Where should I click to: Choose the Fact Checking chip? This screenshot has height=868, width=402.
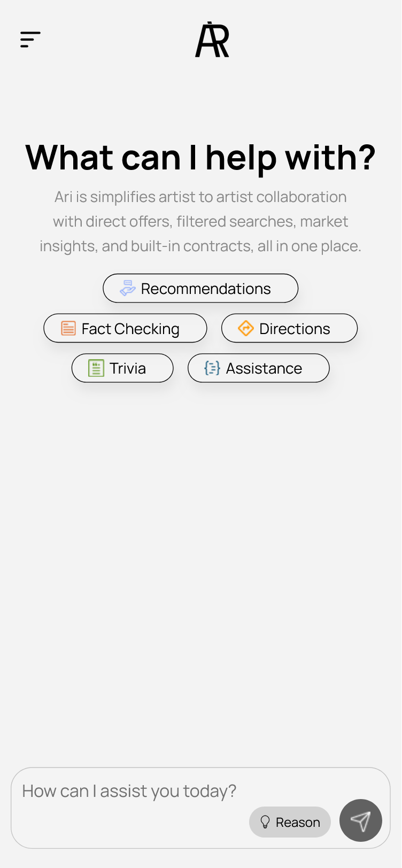(x=125, y=328)
